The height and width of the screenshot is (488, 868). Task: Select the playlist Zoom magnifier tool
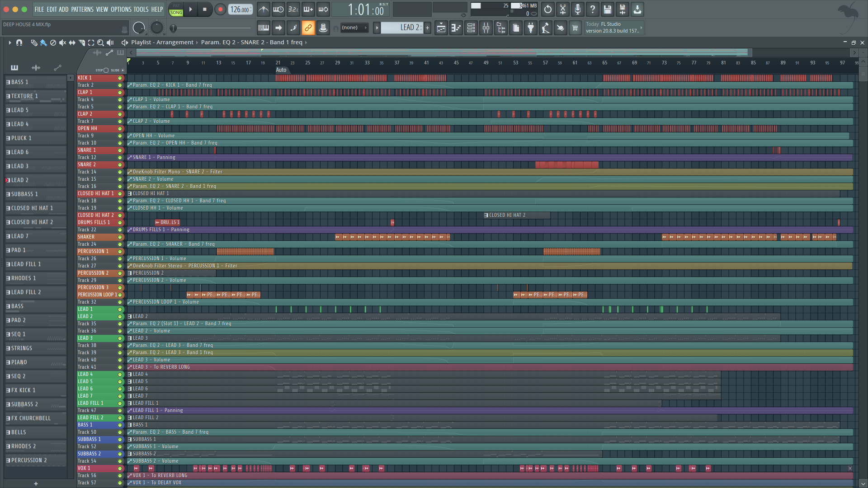click(x=101, y=42)
